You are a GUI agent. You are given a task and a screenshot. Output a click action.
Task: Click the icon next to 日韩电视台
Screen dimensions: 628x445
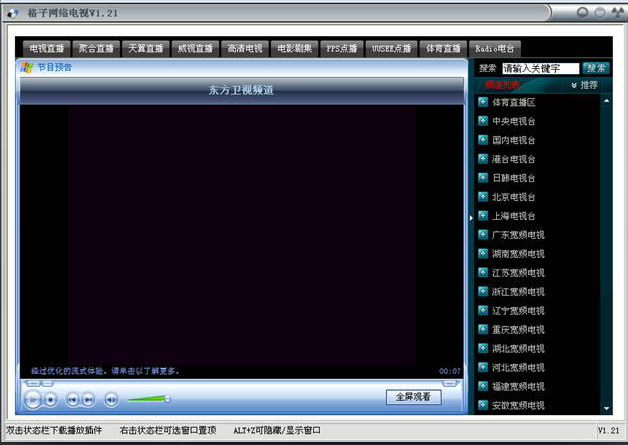click(x=483, y=177)
